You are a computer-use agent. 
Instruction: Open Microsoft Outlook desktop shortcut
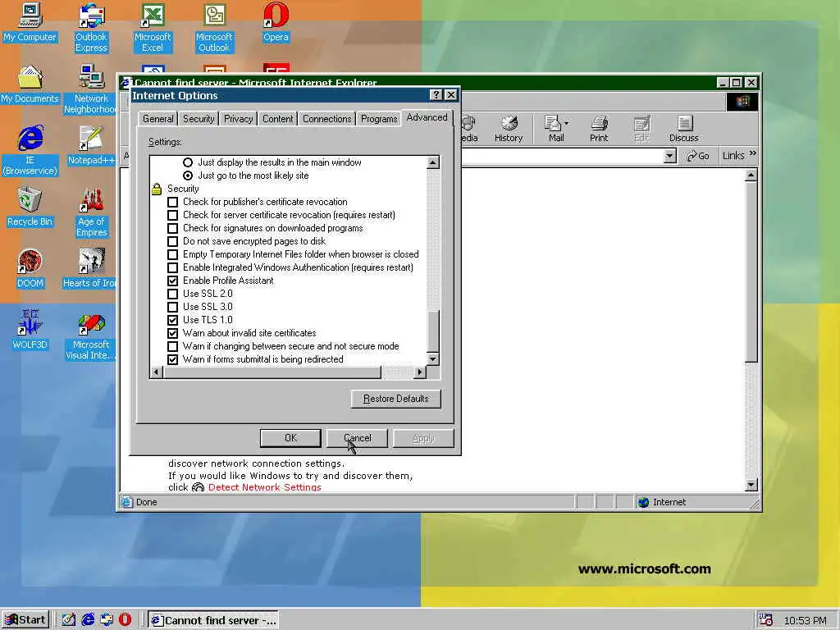tap(214, 27)
